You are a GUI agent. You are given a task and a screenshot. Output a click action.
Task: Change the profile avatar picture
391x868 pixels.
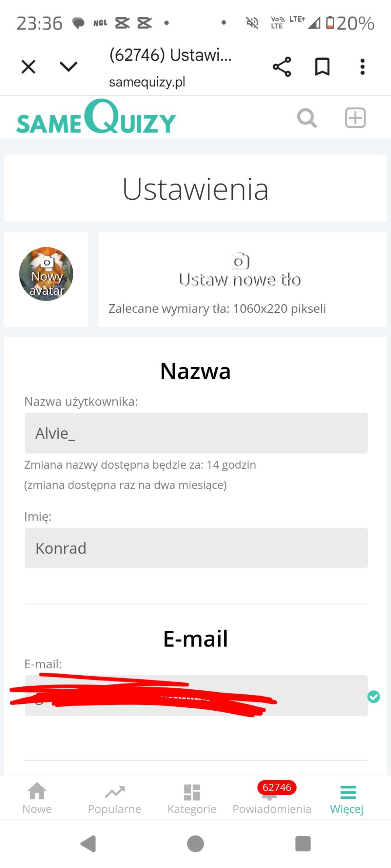pos(46,274)
